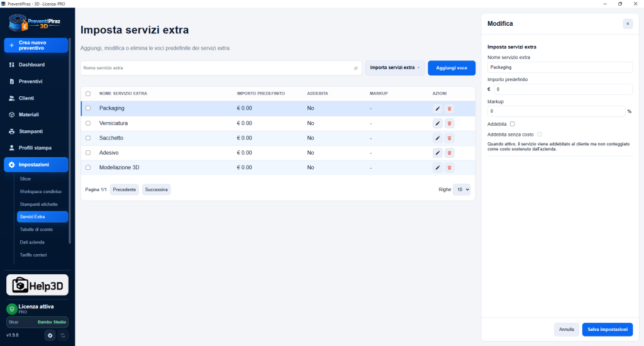Collapse the Impostazioni sidebar section
This screenshot has width=644, height=346.
[x=36, y=165]
